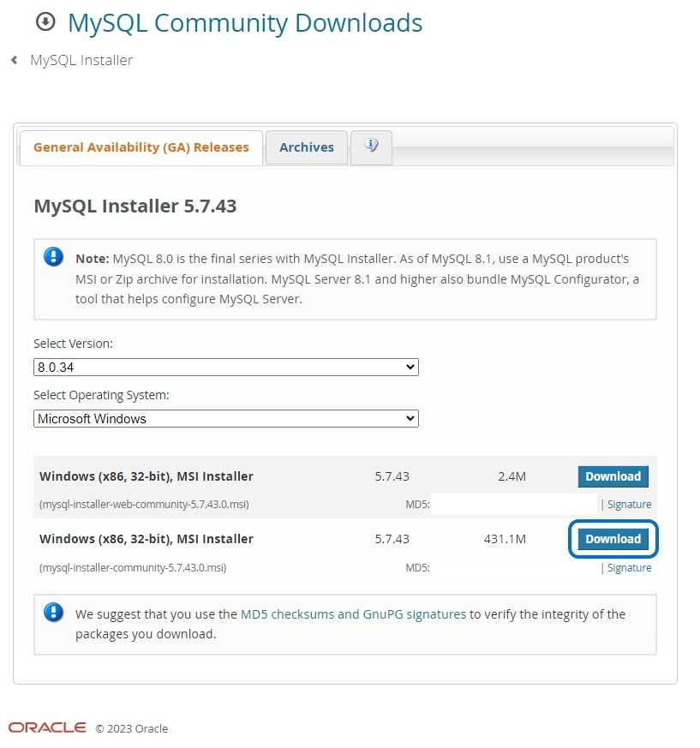
Task: Click the installer title in the 2.4M row
Action: coord(146,476)
